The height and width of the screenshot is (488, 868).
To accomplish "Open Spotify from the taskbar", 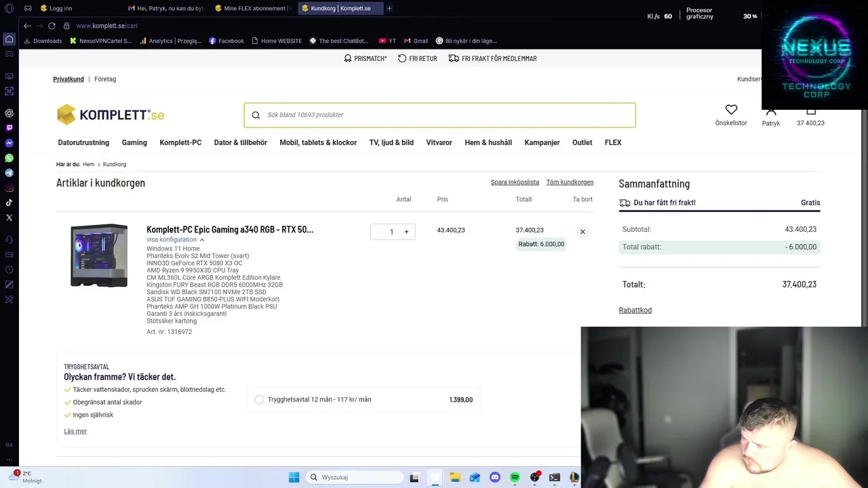I will pyautogui.click(x=515, y=477).
